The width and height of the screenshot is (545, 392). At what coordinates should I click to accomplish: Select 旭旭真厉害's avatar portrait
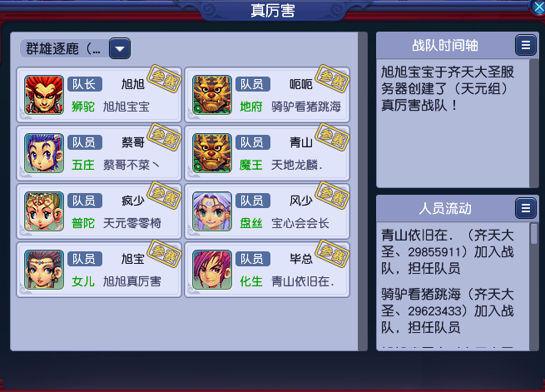pos(44,270)
